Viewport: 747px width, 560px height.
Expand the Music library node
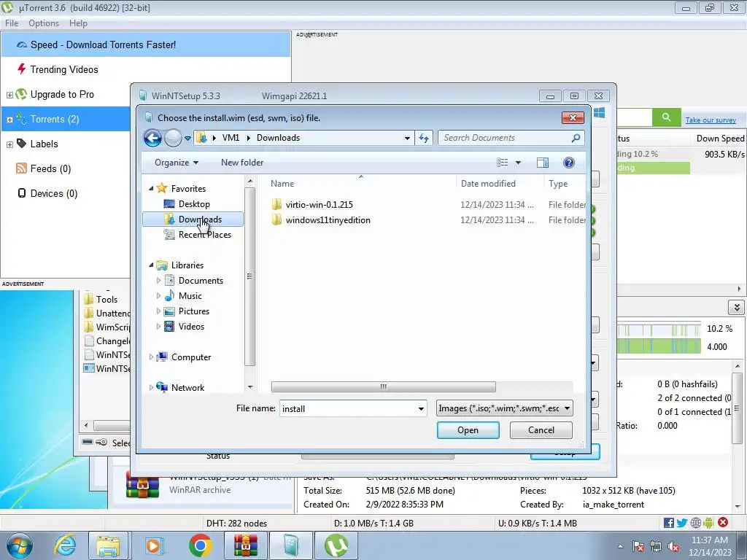coord(158,296)
